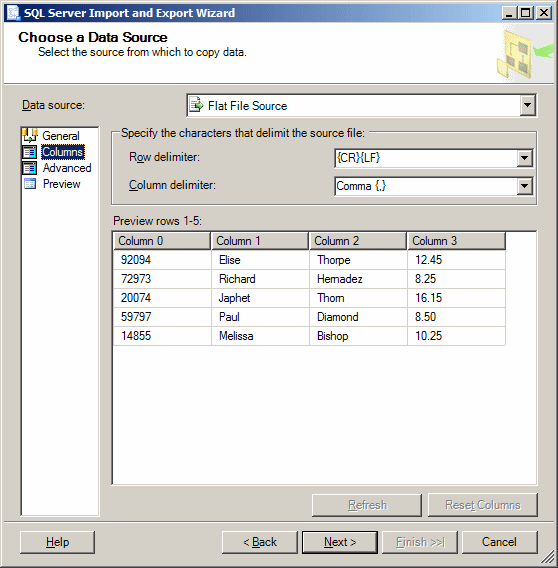
Task: Click the Preview page icon
Action: click(x=30, y=184)
